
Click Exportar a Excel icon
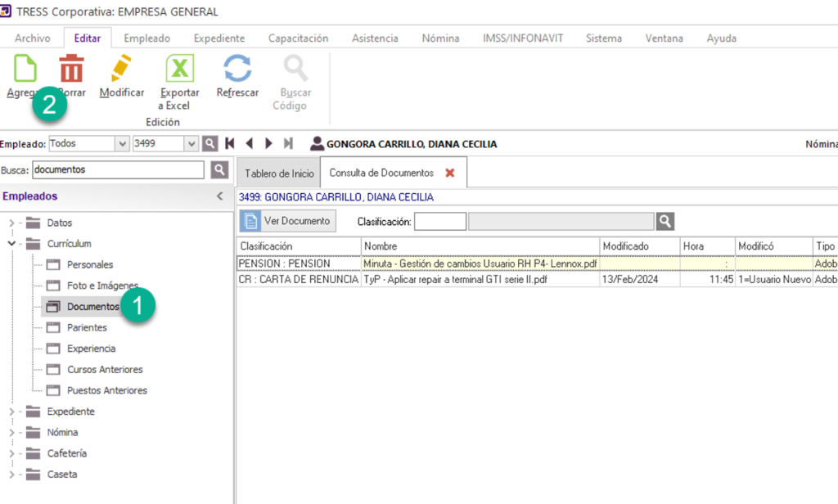[179, 69]
